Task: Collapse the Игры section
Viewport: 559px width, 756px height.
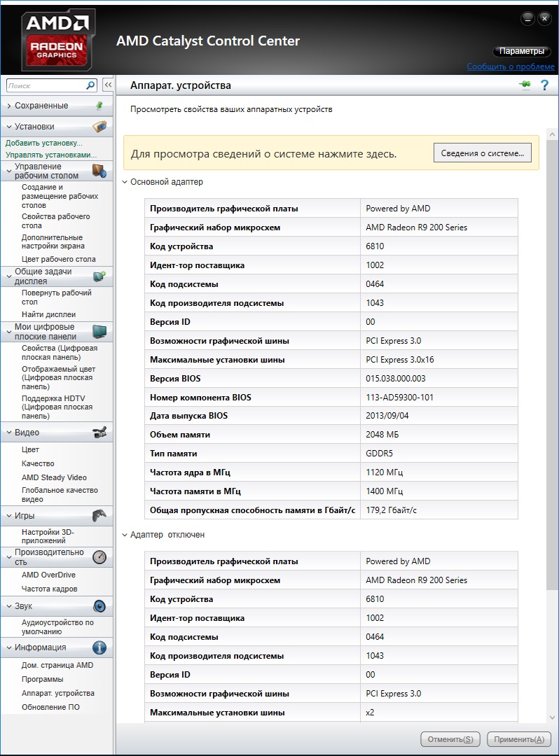Action: point(8,516)
